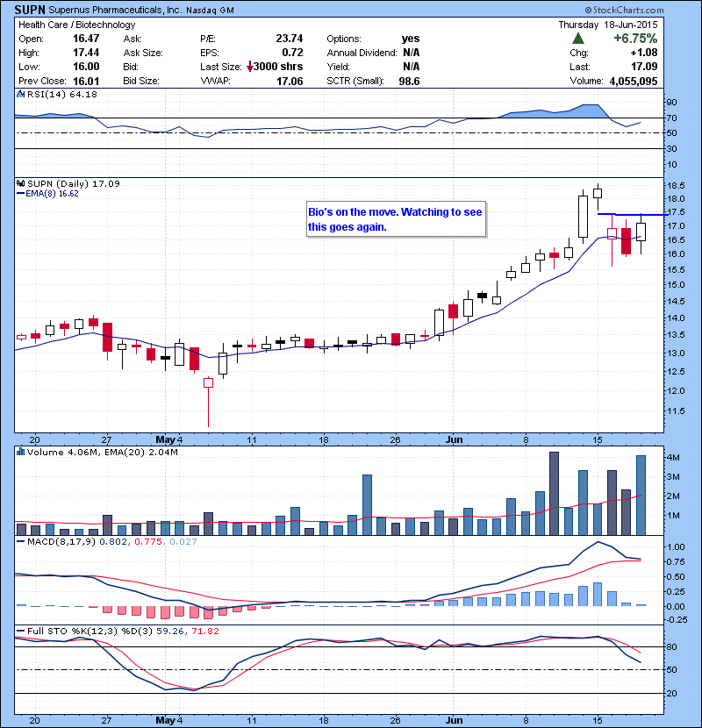
Task: Click the green up-triangle change indicator
Action: pos(578,38)
